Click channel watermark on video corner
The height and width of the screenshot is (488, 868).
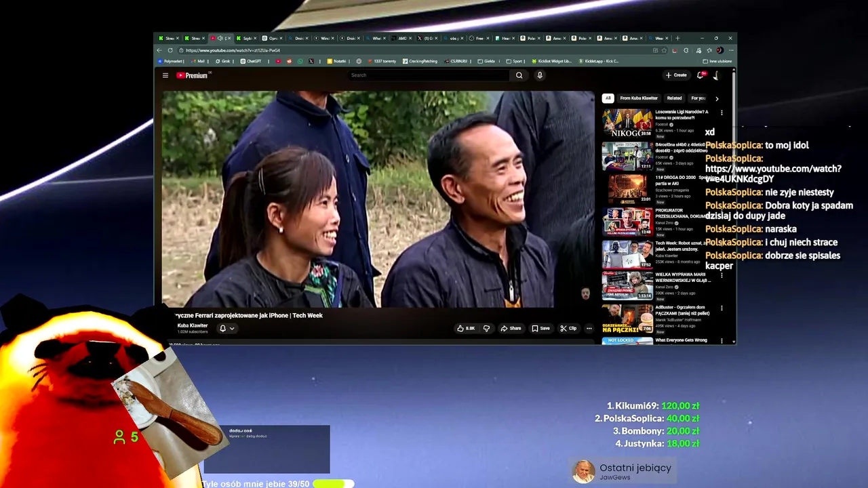click(x=585, y=293)
